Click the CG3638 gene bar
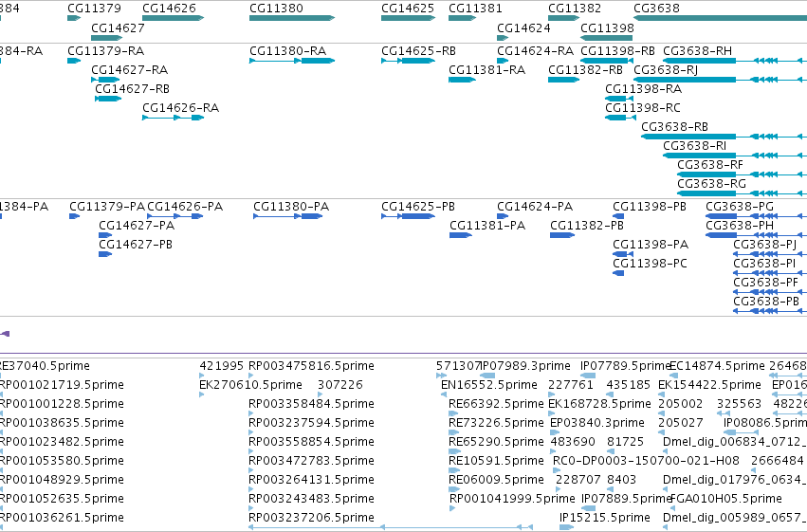This screenshot has width=807, height=532. (720, 18)
